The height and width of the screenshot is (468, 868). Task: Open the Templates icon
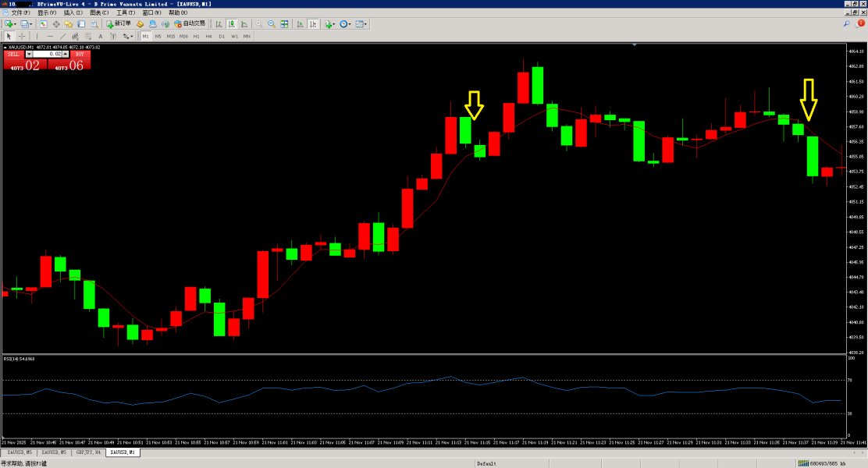coord(360,23)
